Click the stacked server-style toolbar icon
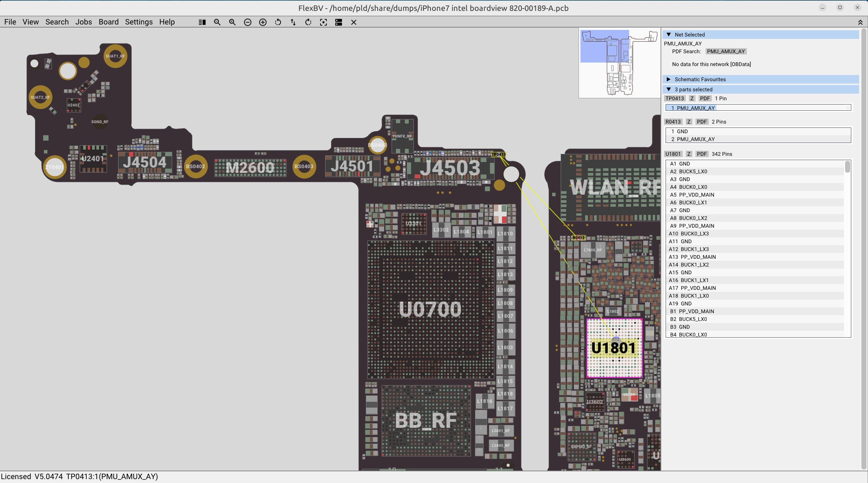This screenshot has width=868, height=483. pos(338,23)
